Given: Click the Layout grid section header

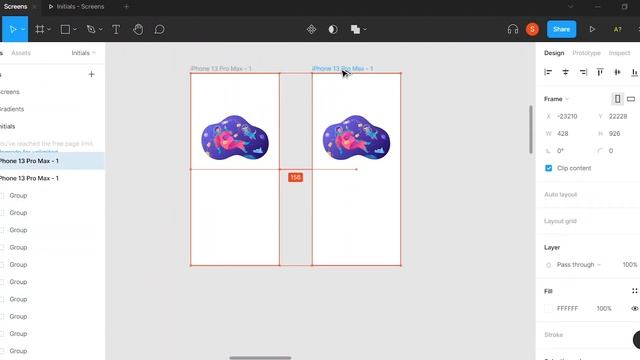Looking at the screenshot, I should point(560,221).
